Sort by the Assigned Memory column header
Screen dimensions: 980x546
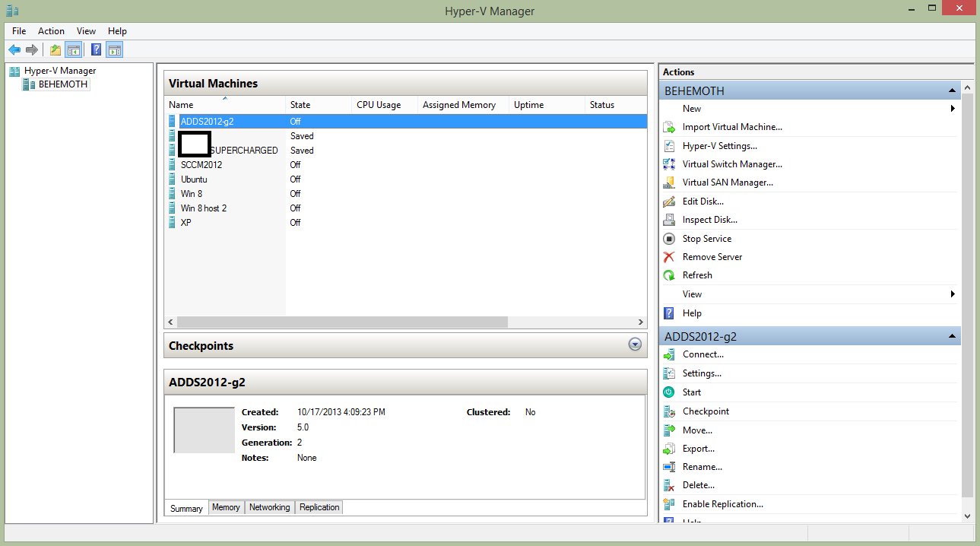[x=463, y=105]
